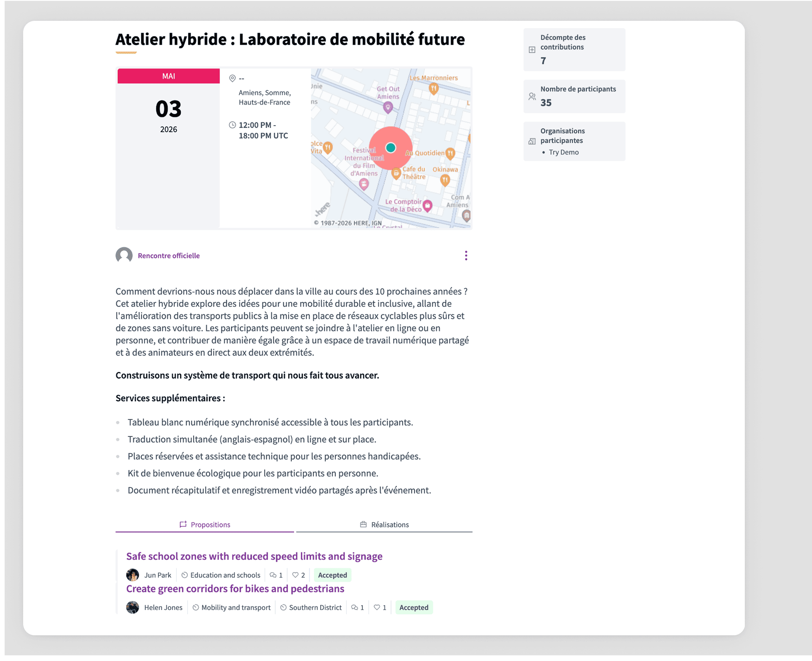
Task: Click the location pin icon near Amiens address
Action: (232, 78)
